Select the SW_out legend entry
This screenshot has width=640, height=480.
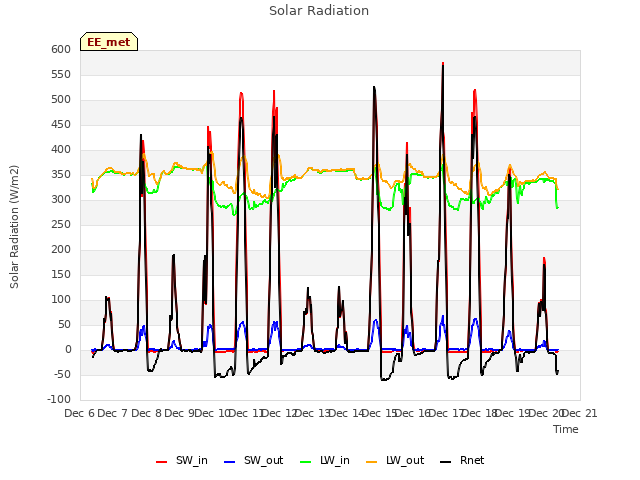pos(253,460)
